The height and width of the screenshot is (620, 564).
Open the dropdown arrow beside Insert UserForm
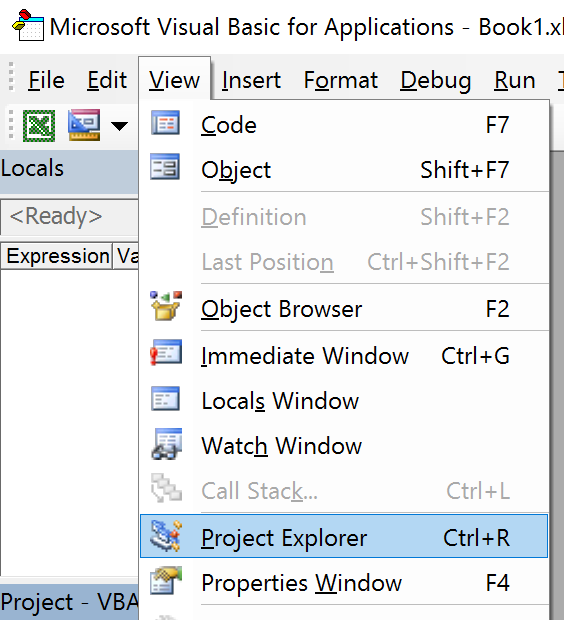[x=119, y=126]
